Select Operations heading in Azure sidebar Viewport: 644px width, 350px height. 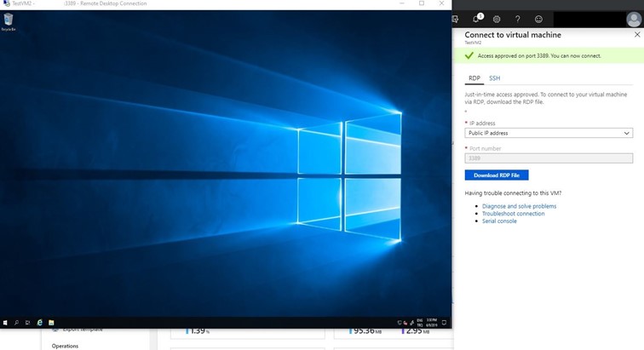click(65, 346)
